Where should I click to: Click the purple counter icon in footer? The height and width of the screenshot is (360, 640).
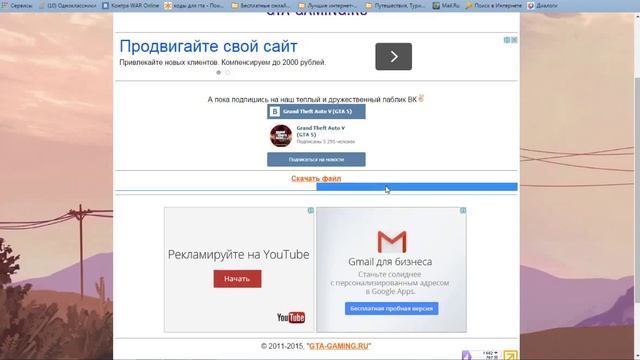pos(467,355)
